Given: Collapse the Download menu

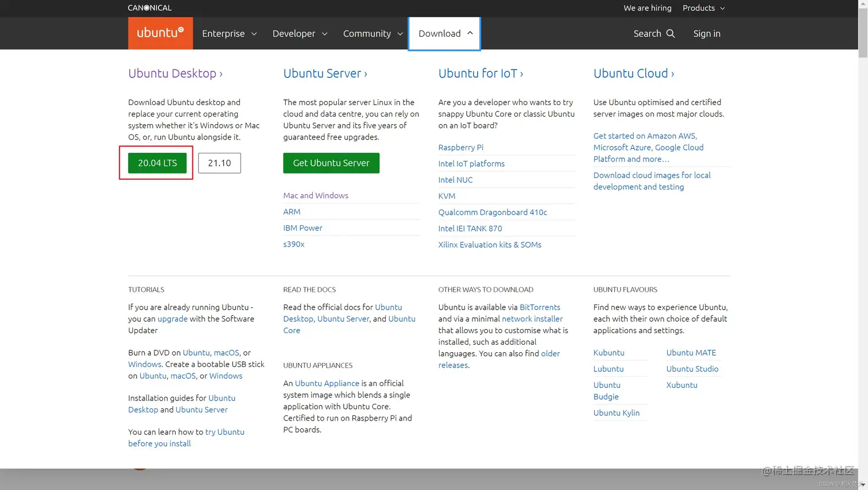Looking at the screenshot, I should pos(445,33).
